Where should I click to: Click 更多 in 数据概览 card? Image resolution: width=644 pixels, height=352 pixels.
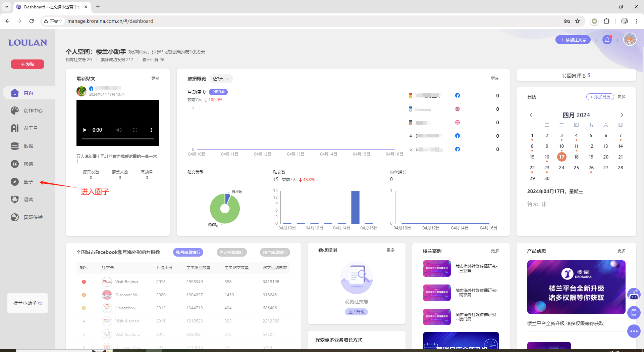pyautogui.click(x=495, y=79)
